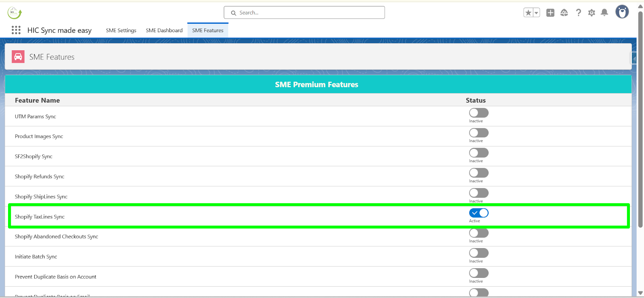This screenshot has width=644, height=298.
Task: Open the App Launcher dots grid
Action: click(x=16, y=30)
